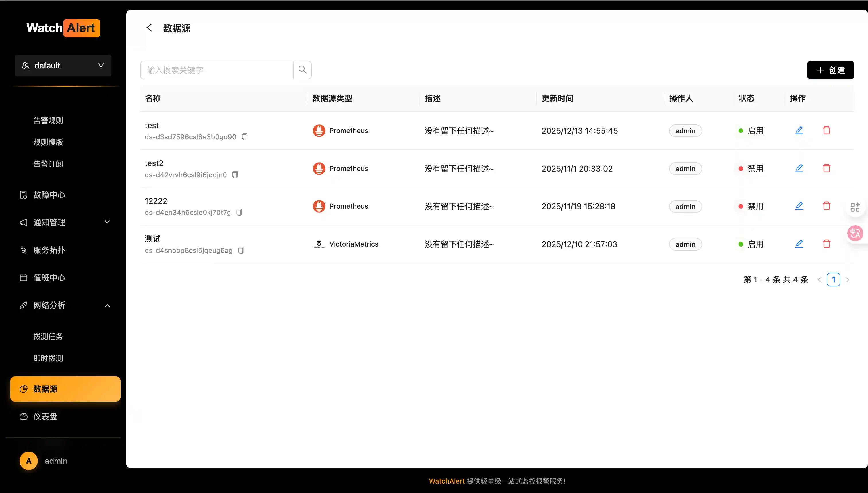Open the default tenant dropdown

(x=63, y=65)
